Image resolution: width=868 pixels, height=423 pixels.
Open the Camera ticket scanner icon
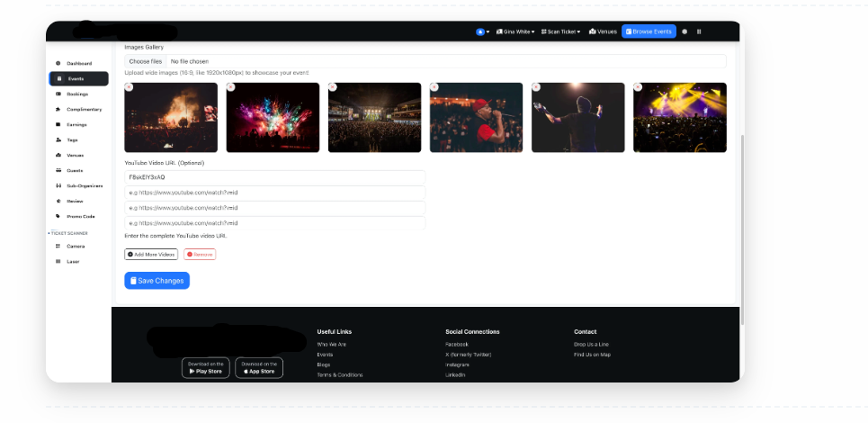(58, 246)
